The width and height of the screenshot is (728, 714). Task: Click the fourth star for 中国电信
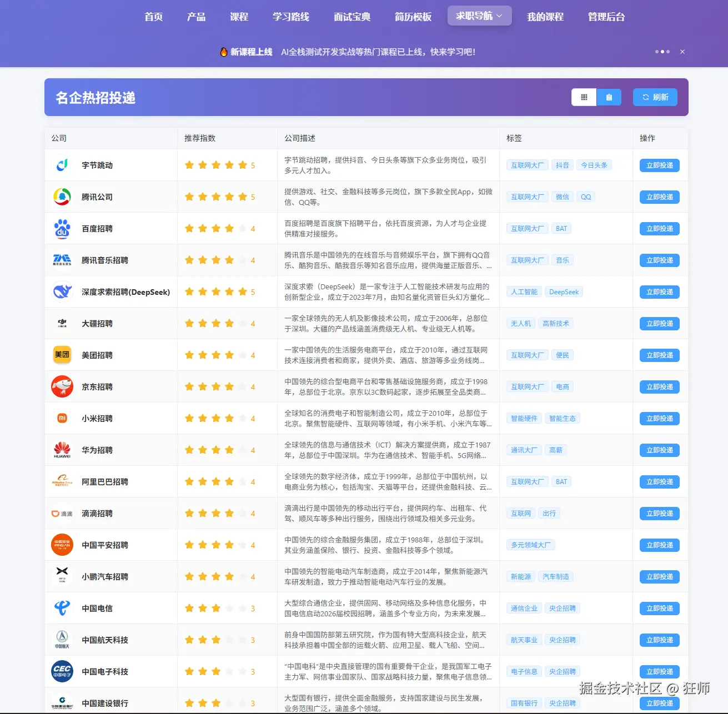tap(229, 608)
